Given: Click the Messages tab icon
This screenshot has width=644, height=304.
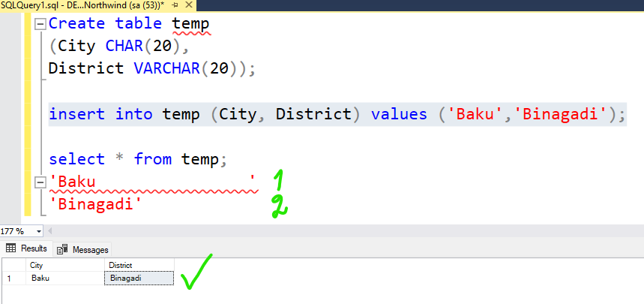Looking at the screenshot, I should (62, 249).
